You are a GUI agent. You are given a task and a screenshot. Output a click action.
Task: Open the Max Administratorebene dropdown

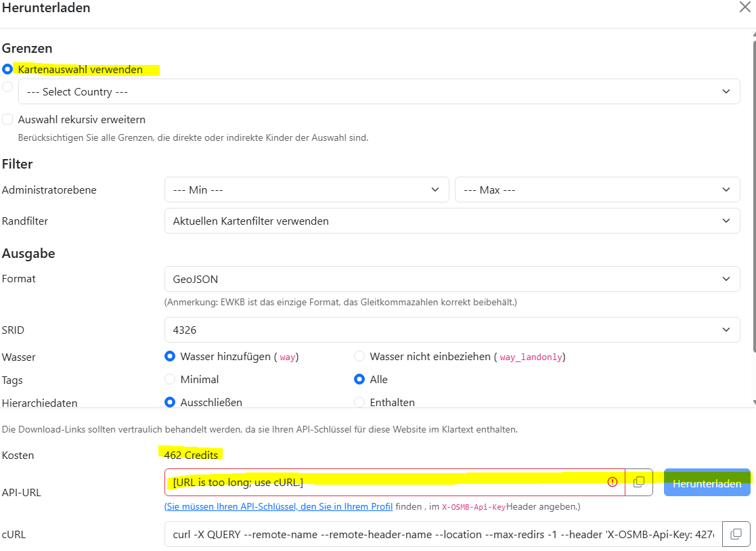598,190
